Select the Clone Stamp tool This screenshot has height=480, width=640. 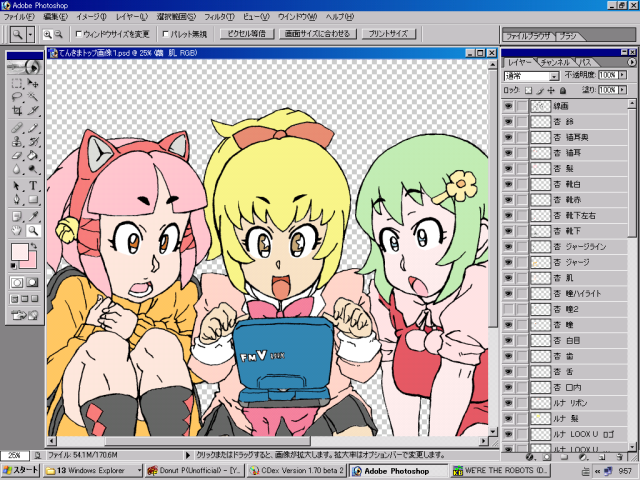pyautogui.click(x=17, y=142)
